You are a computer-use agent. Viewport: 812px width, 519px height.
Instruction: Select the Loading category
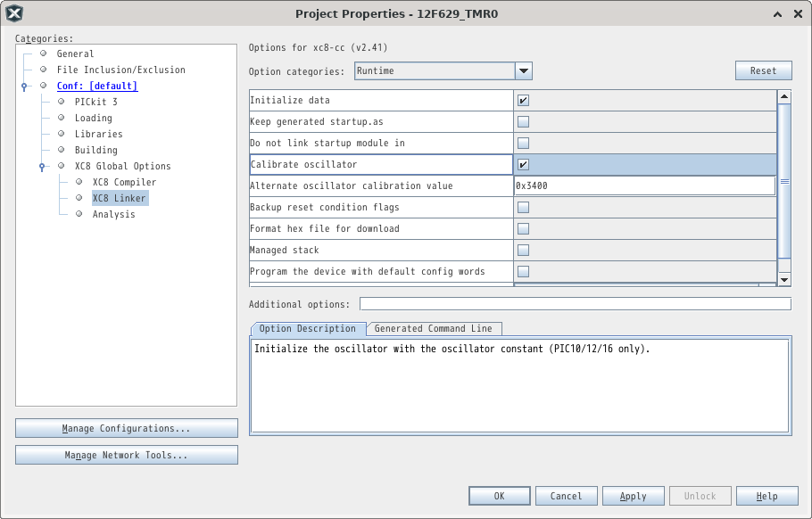(93, 118)
